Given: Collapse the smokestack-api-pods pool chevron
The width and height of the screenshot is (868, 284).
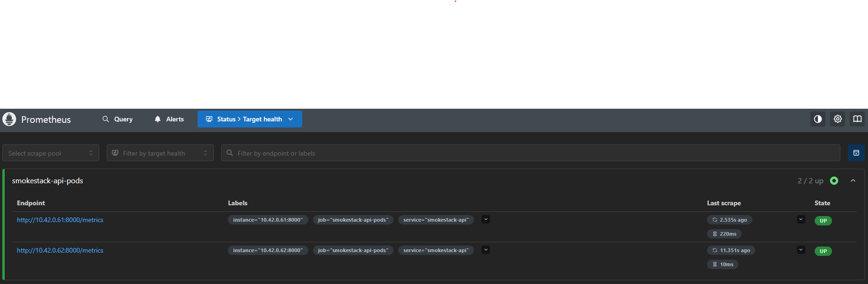Looking at the screenshot, I should [853, 180].
